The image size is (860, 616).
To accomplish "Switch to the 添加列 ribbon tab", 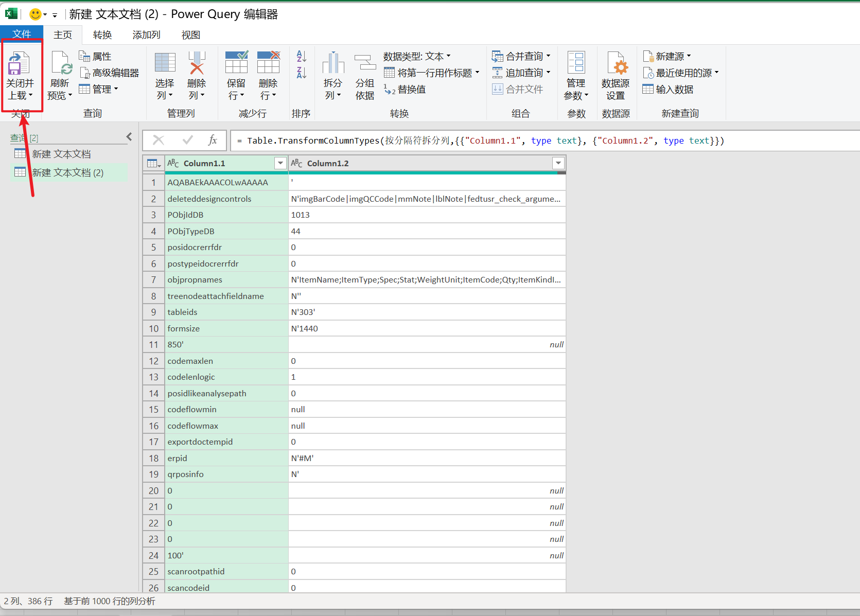I will pyautogui.click(x=147, y=35).
